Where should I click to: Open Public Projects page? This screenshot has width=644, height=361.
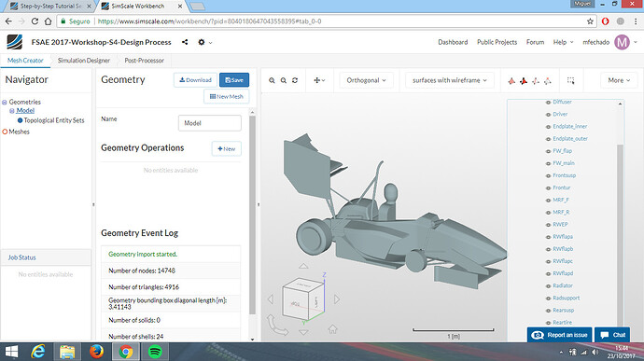[x=497, y=42]
